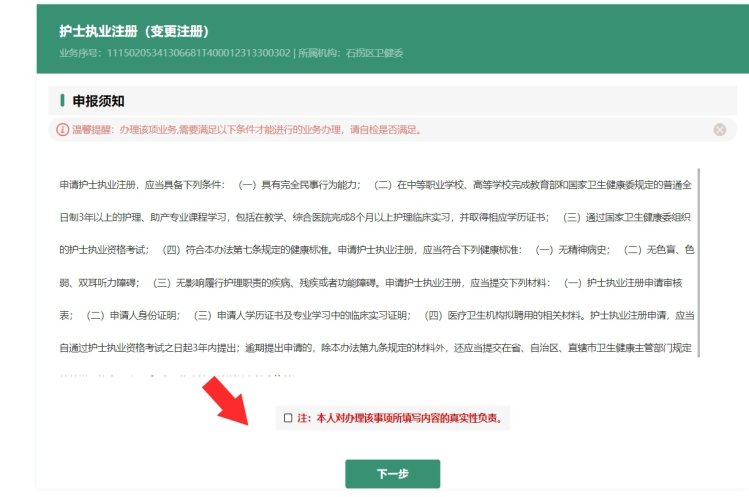Image resolution: width=749 pixels, height=497 pixels.
Task: Click the green header banner area
Action: [550, 36]
